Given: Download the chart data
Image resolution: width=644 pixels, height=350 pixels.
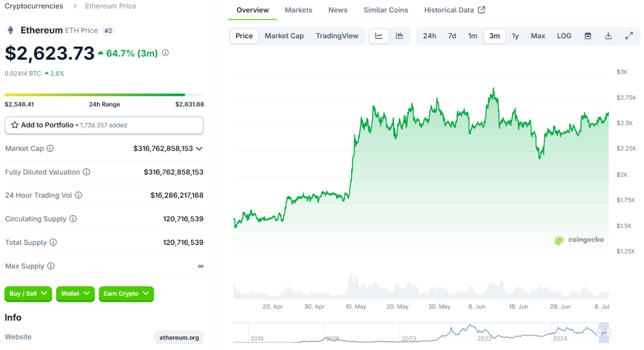Looking at the screenshot, I should coord(608,36).
